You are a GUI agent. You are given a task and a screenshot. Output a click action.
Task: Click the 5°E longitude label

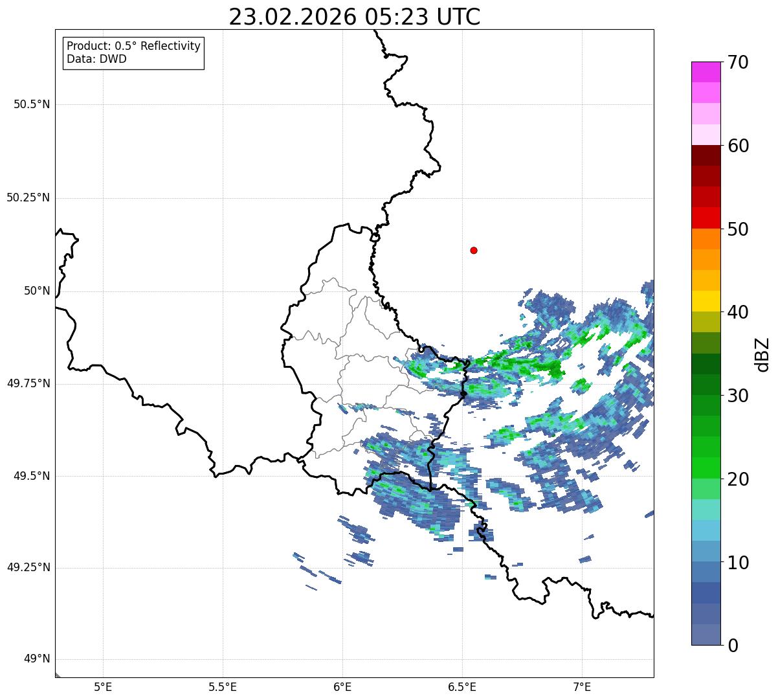(103, 687)
